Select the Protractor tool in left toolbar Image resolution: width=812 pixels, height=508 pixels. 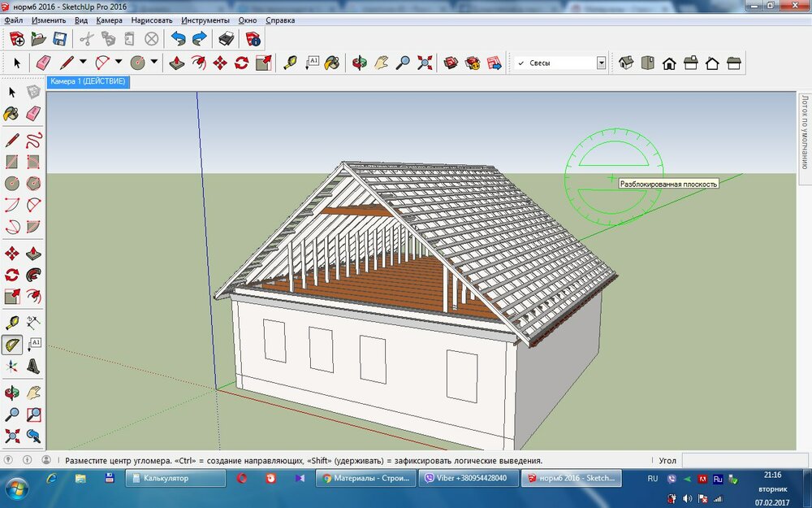pyautogui.click(x=12, y=345)
